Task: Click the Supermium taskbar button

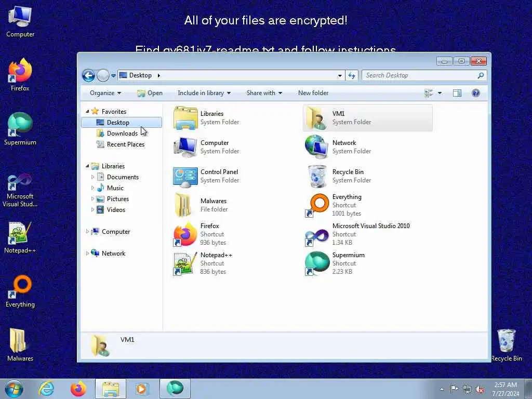Action: [x=175, y=389]
